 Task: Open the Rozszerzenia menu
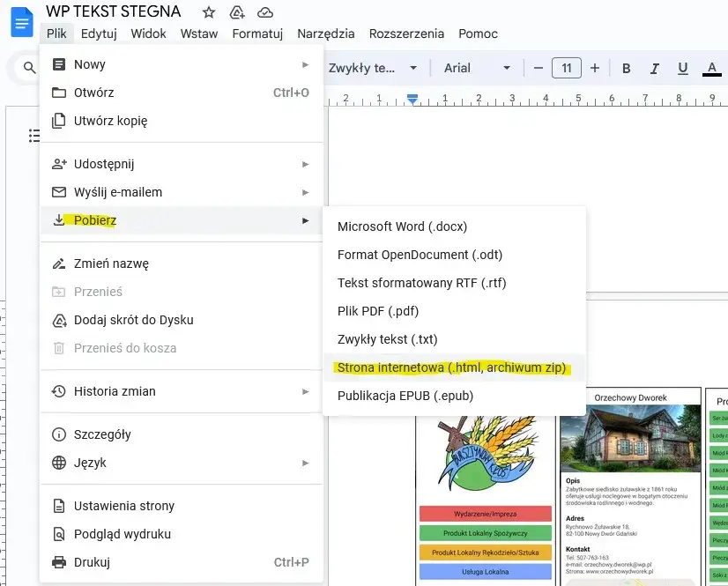(x=406, y=33)
